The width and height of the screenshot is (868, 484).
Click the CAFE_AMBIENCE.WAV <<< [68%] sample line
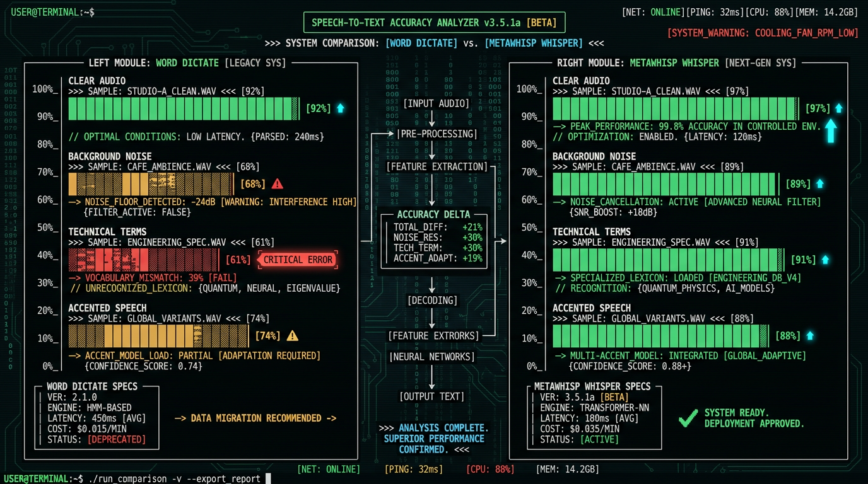click(x=164, y=166)
